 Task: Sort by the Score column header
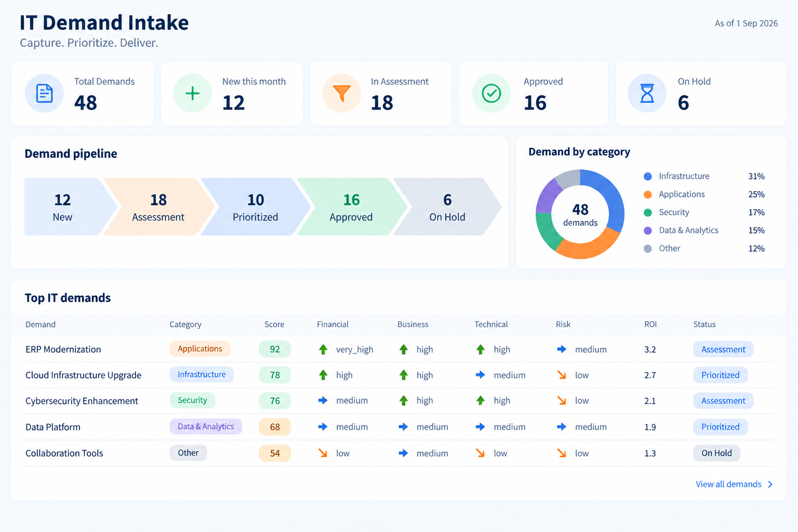tap(274, 324)
